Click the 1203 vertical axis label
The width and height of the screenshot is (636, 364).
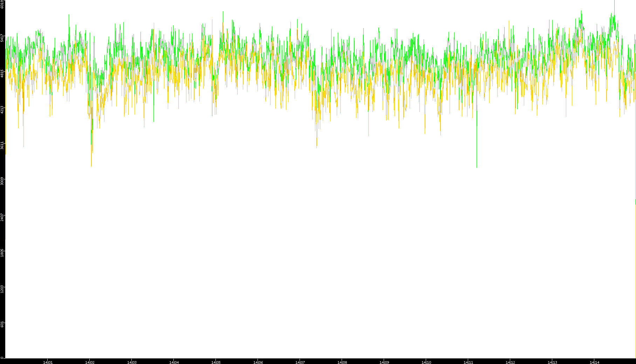2,289
